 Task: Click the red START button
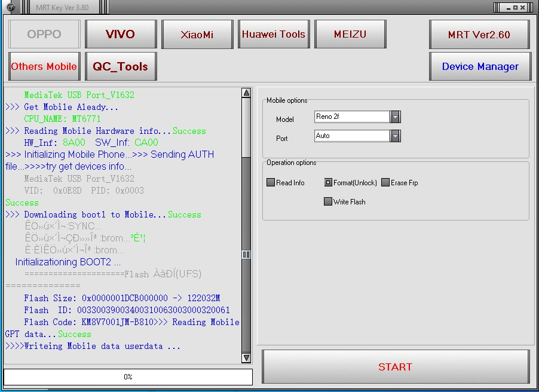pos(396,366)
